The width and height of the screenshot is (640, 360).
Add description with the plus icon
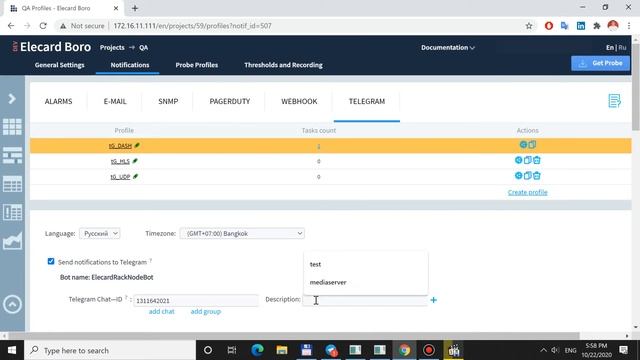point(433,300)
